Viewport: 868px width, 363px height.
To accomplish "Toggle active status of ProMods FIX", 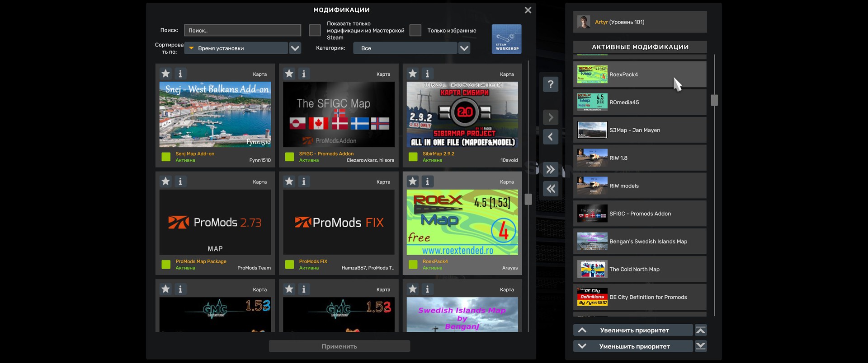I will (290, 265).
